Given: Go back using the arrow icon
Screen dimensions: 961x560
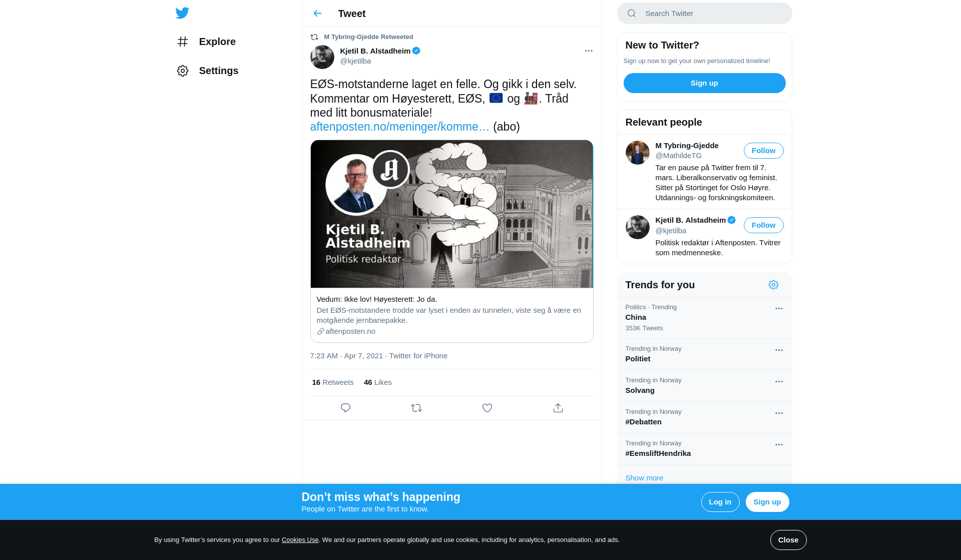Looking at the screenshot, I should (317, 14).
